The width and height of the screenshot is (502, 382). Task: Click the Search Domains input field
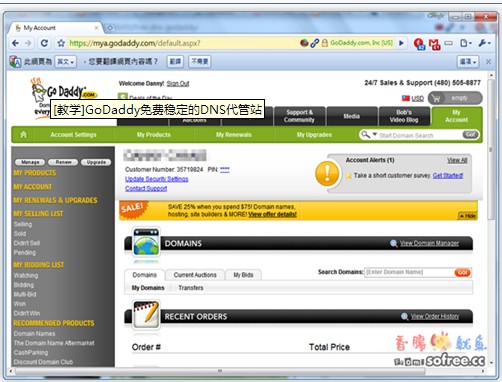tap(410, 272)
